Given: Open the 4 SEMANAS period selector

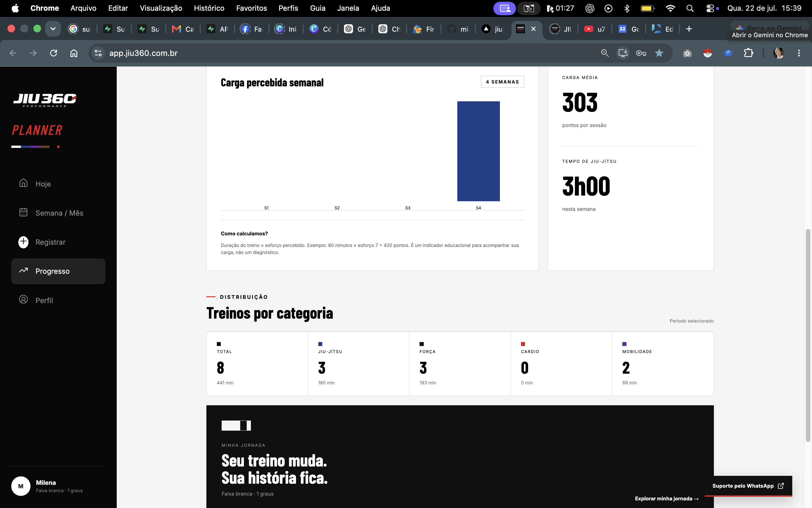Looking at the screenshot, I should pos(502,82).
